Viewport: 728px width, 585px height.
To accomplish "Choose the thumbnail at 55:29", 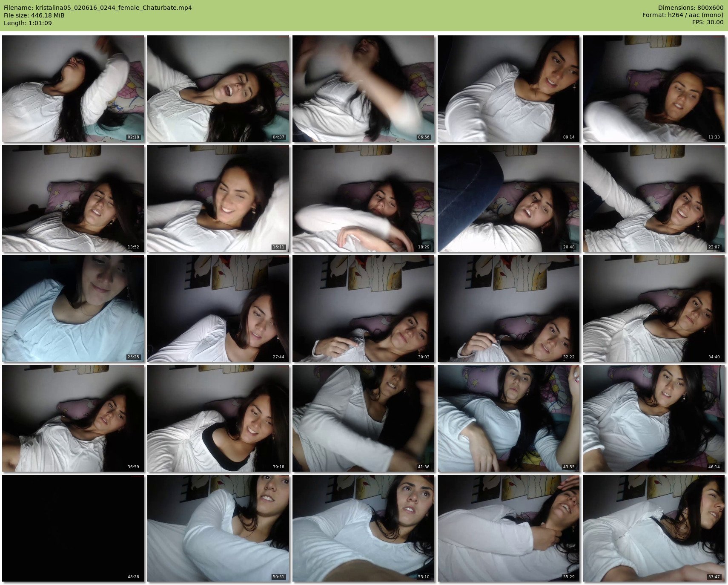I will tap(509, 528).
